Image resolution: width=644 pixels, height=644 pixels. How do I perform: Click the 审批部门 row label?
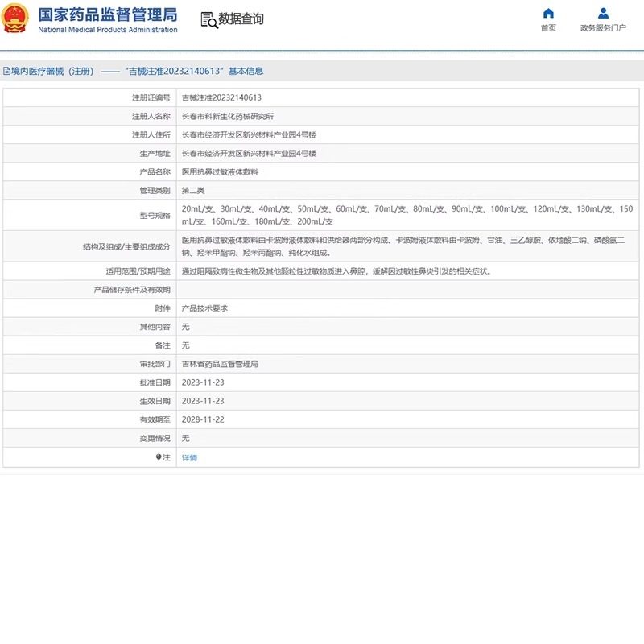[x=155, y=364]
